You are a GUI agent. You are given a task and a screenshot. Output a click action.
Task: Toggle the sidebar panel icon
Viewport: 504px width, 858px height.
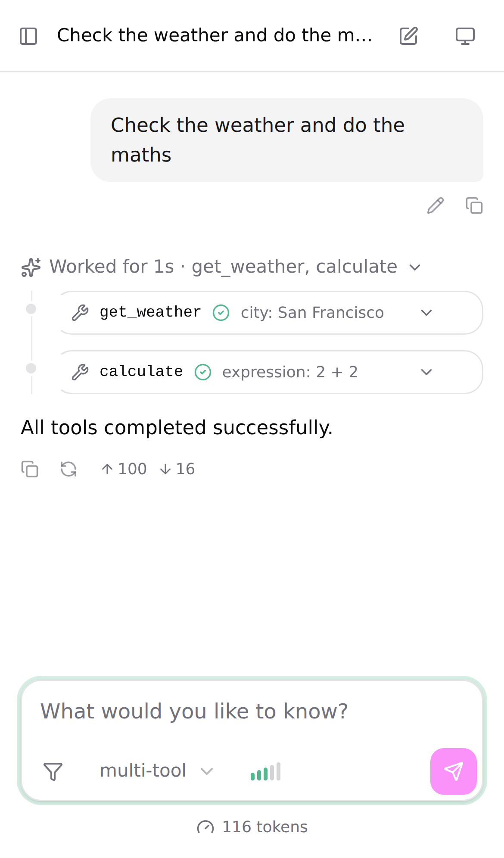tap(28, 36)
